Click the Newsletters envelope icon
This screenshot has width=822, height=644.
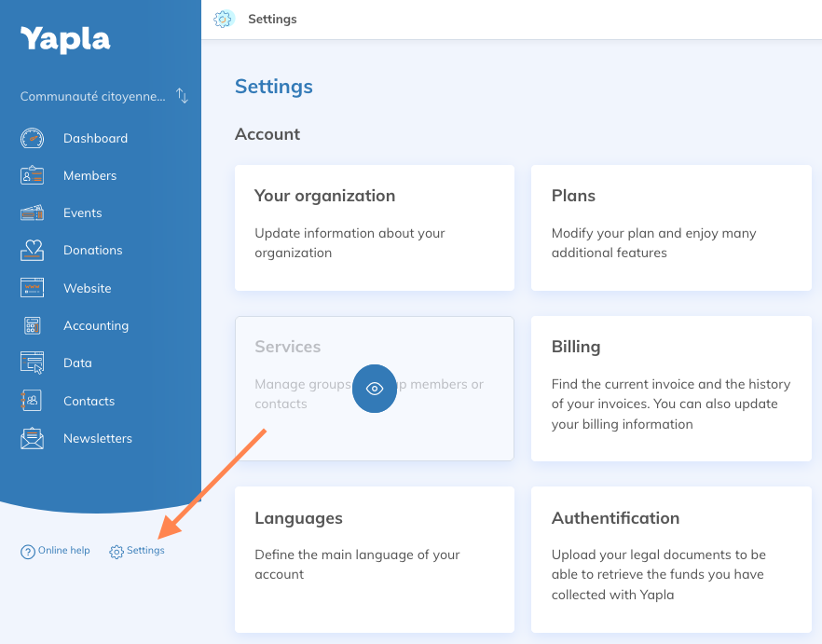click(x=32, y=438)
